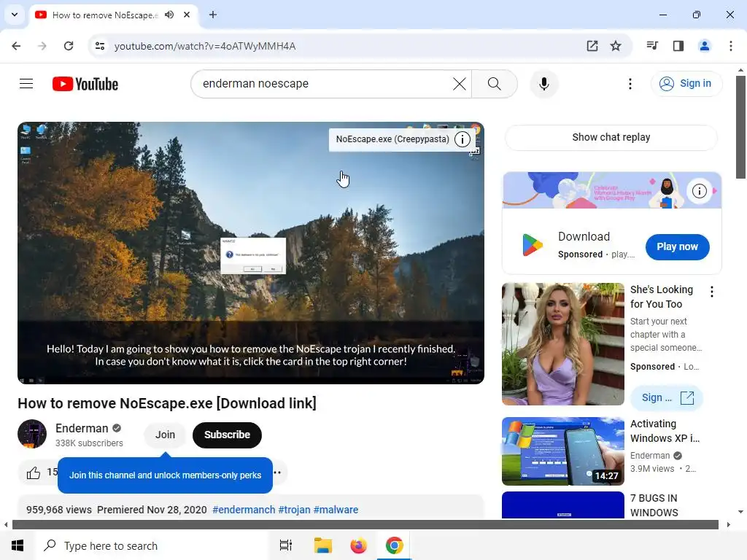Open 7 BUGS IN WINDOWS video title

pos(654,505)
